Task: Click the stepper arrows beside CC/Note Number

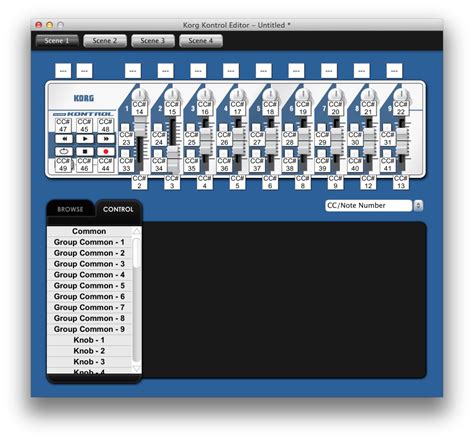Action: tap(418, 206)
